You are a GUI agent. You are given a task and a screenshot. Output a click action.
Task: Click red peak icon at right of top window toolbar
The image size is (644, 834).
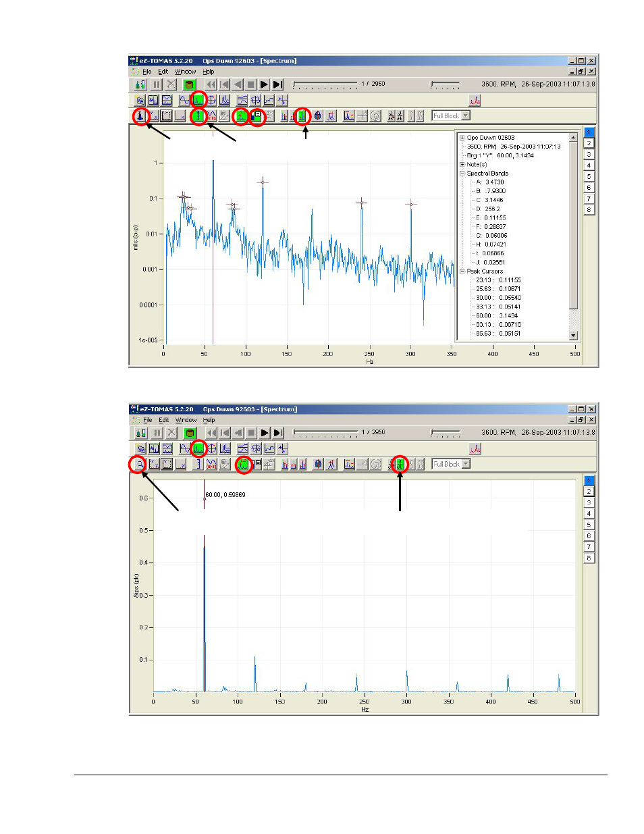pos(475,100)
